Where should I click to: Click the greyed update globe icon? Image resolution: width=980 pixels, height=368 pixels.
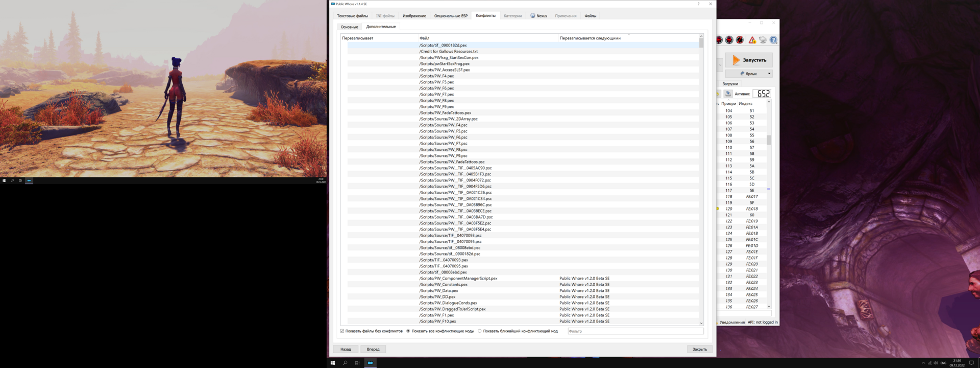[763, 40]
